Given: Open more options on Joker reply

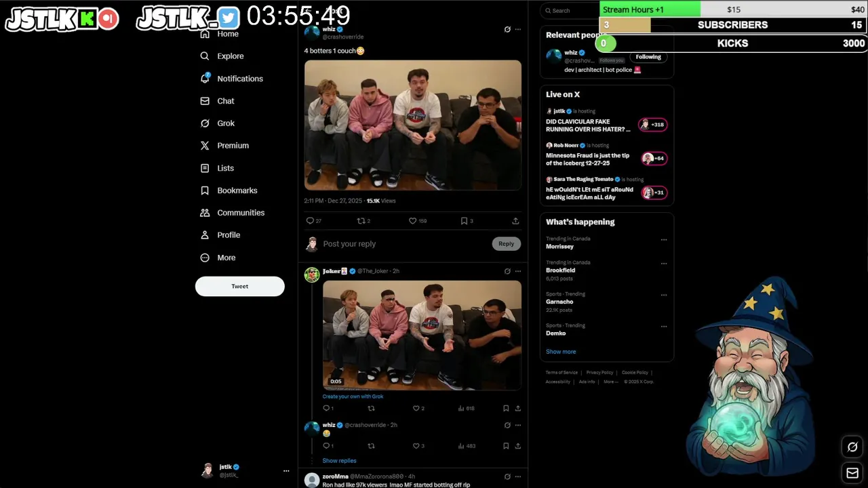Looking at the screenshot, I should (x=518, y=271).
